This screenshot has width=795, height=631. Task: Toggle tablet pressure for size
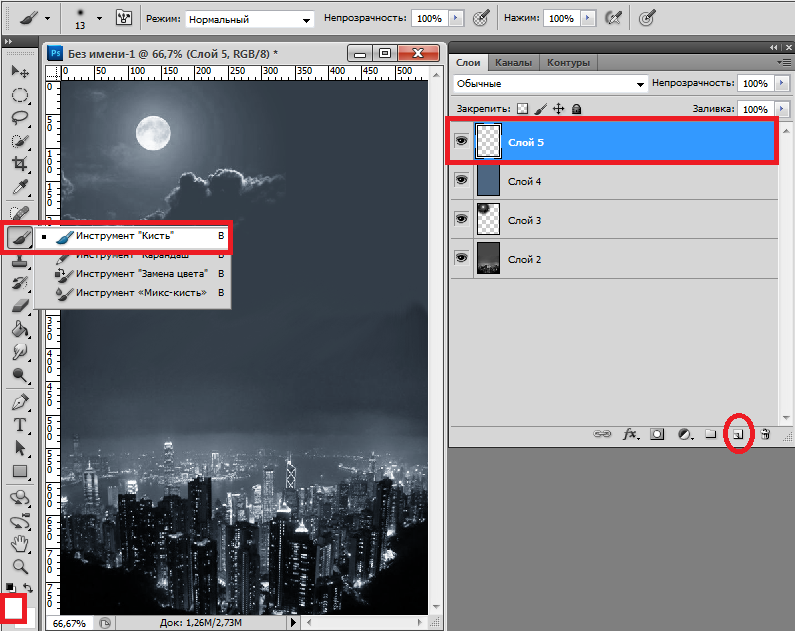[647, 18]
